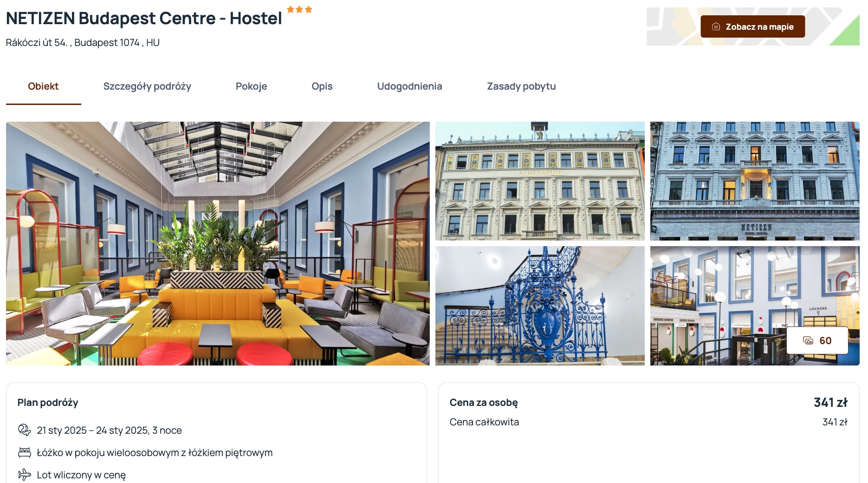Screen dimensions: 868x483
Task: Click the three-star rating icons
Action: pyautogui.click(x=299, y=9)
